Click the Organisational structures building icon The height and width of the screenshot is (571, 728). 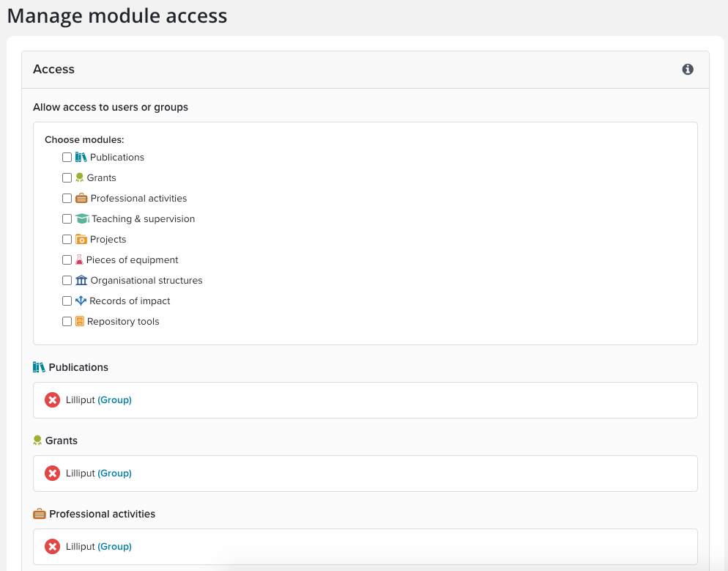(81, 281)
